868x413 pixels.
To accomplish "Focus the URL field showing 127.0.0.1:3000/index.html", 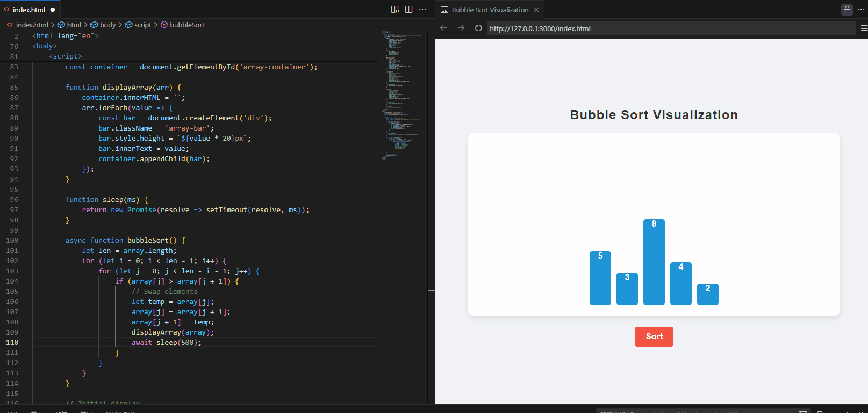I will pyautogui.click(x=671, y=28).
